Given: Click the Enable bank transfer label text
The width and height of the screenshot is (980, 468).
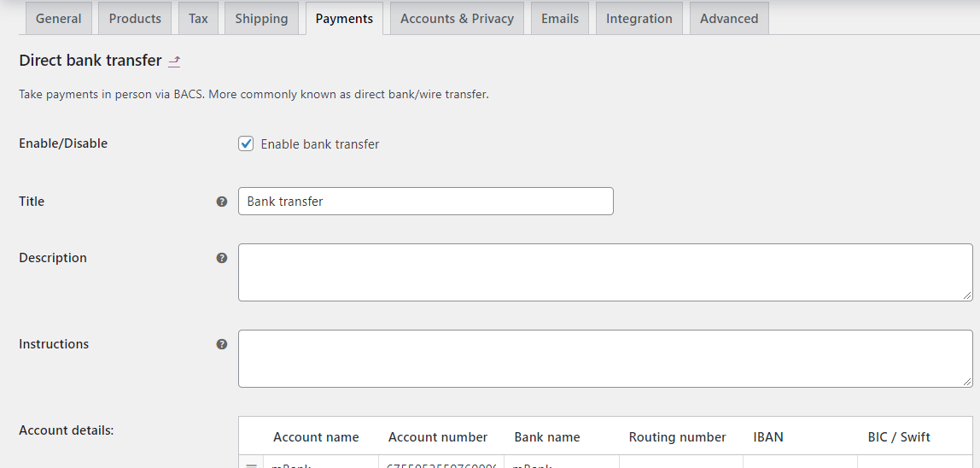Looking at the screenshot, I should (x=320, y=144).
